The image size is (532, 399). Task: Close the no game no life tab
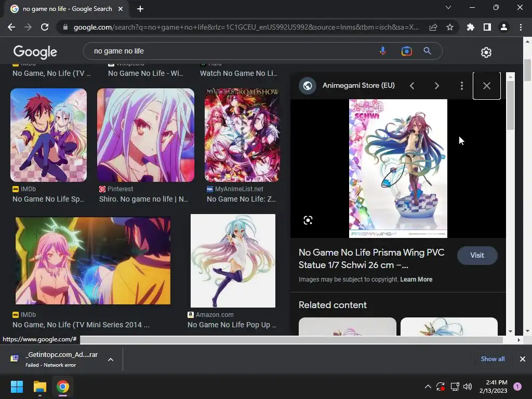[x=121, y=9]
